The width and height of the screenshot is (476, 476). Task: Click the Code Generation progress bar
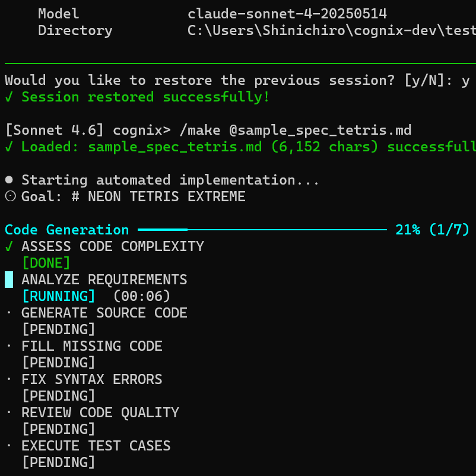[x=262, y=230]
